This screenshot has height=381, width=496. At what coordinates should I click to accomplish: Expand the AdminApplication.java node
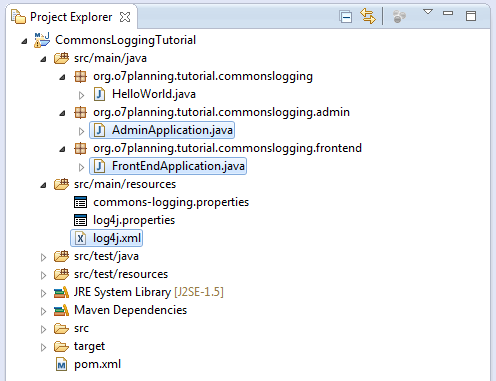81,131
